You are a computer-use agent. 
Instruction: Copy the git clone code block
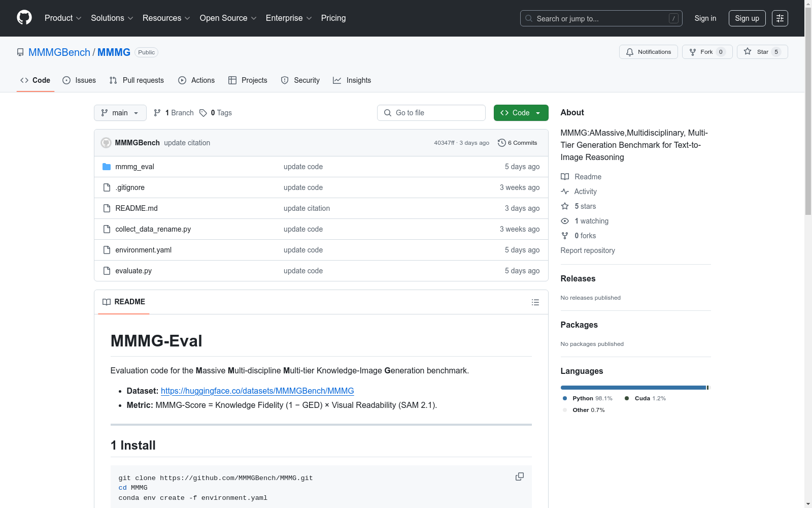[520, 477]
